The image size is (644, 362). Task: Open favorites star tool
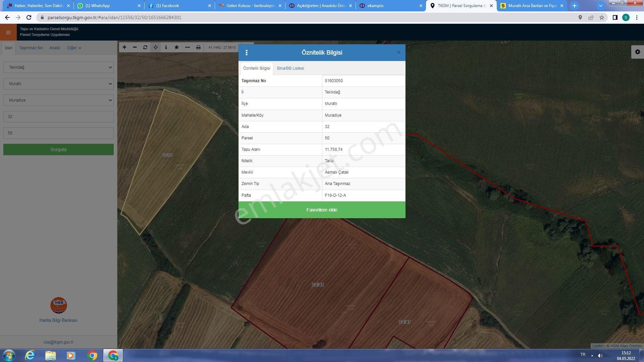(x=177, y=47)
